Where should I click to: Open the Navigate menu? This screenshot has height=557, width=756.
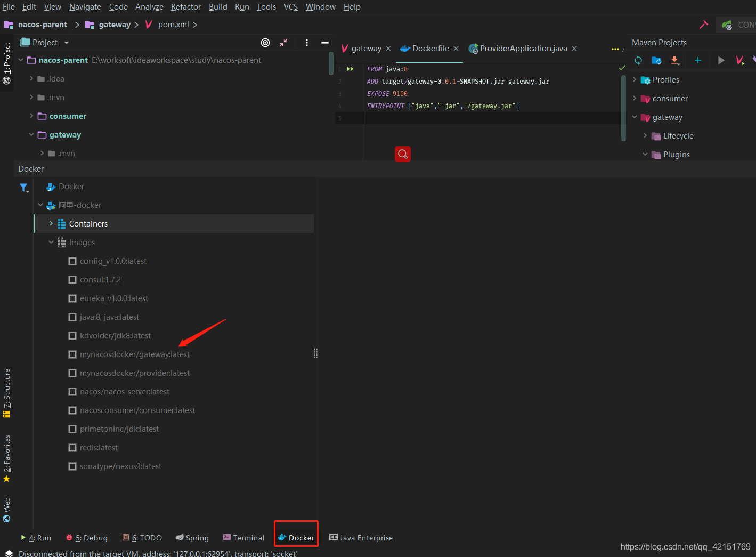tap(85, 7)
